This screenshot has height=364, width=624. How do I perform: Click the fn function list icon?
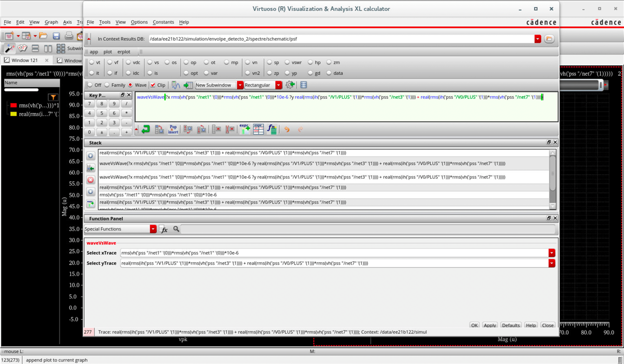pyautogui.click(x=272, y=129)
